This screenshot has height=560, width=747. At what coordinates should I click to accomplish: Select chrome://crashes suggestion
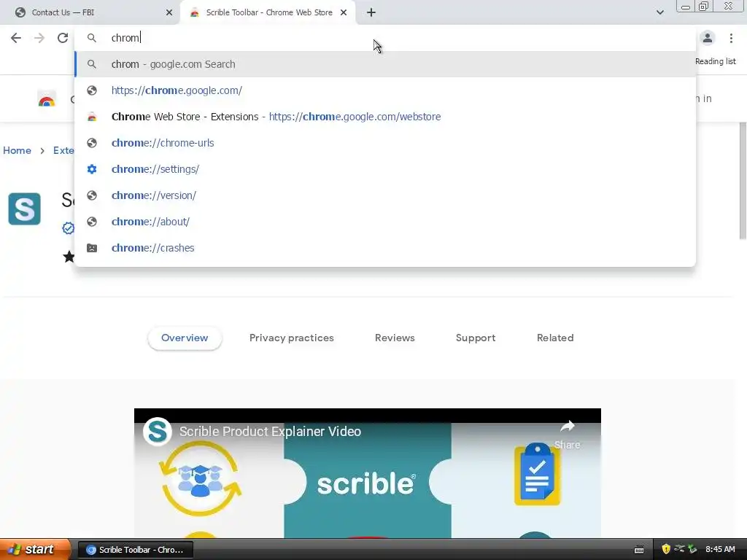385,248
